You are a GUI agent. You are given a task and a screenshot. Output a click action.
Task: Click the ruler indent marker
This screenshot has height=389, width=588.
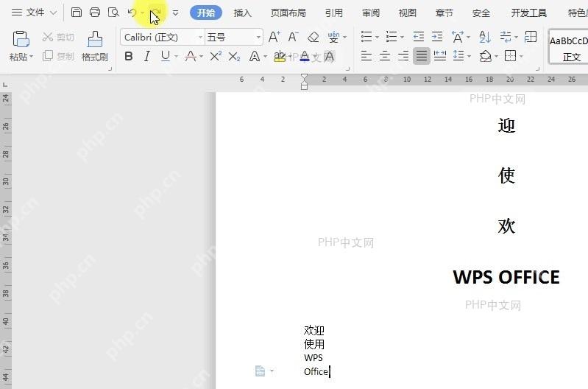point(304,81)
